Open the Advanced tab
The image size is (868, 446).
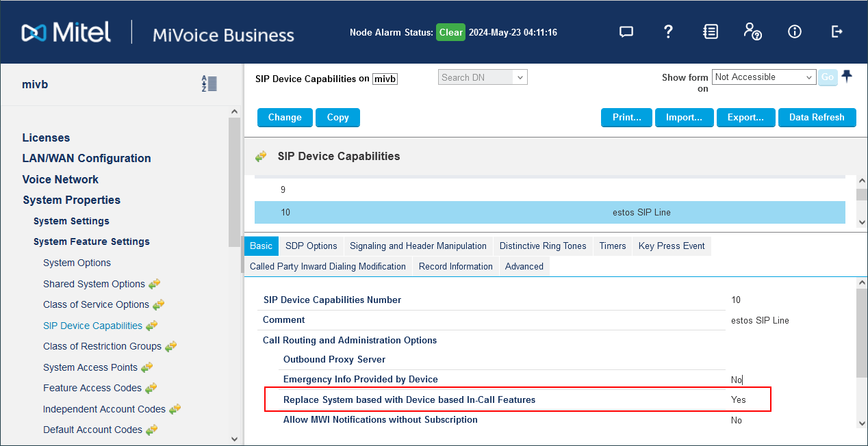pos(524,266)
